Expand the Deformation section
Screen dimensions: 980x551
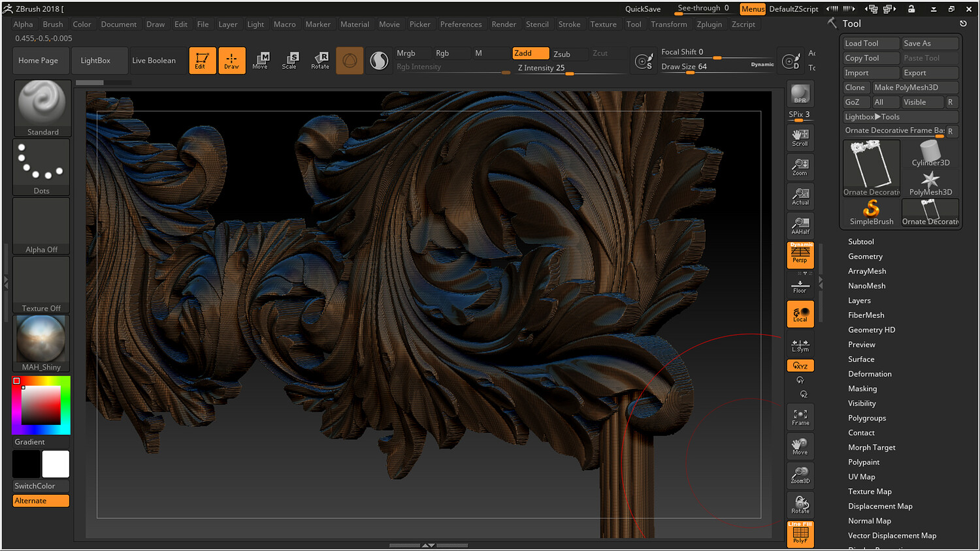point(870,374)
